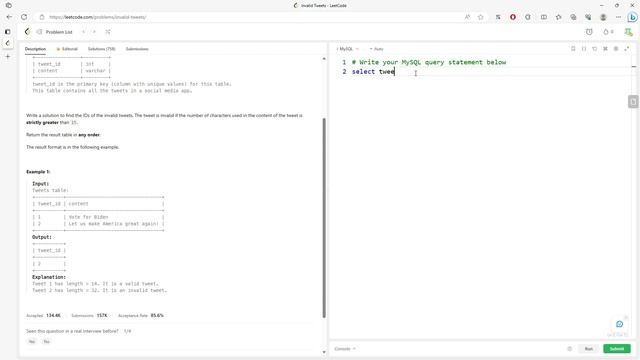
Task: Go to the next problem arrow
Action: pos(94,32)
